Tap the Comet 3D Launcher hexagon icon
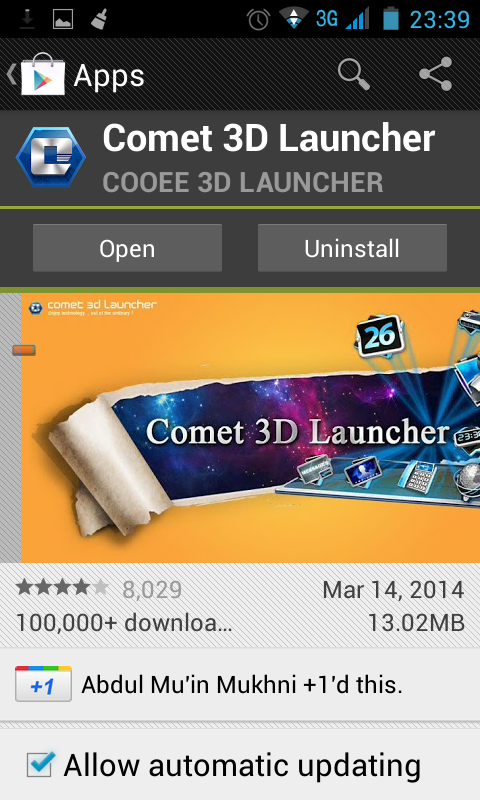Image resolution: width=480 pixels, height=800 pixels. (50, 157)
